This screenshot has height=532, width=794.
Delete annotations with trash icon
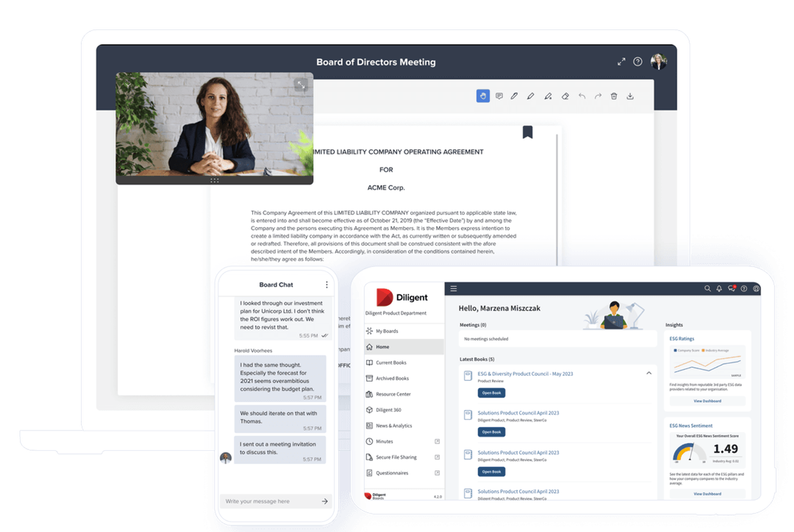[613, 96]
